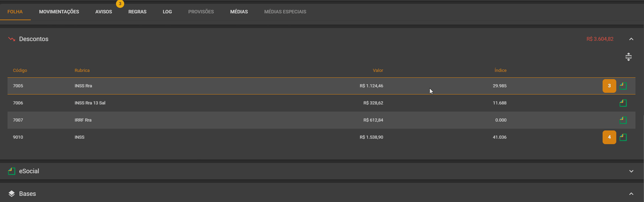644x202 pixels.
Task: Open the Avisos tab
Action: pyautogui.click(x=104, y=12)
